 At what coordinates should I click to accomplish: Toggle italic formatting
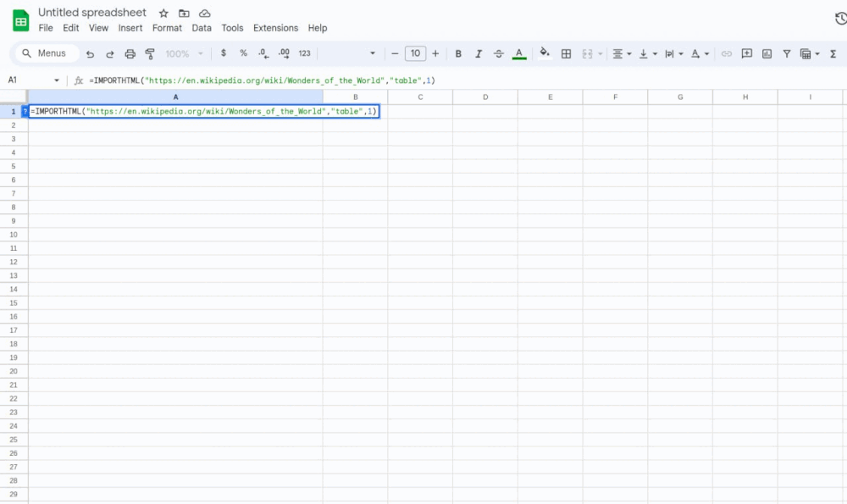(477, 53)
